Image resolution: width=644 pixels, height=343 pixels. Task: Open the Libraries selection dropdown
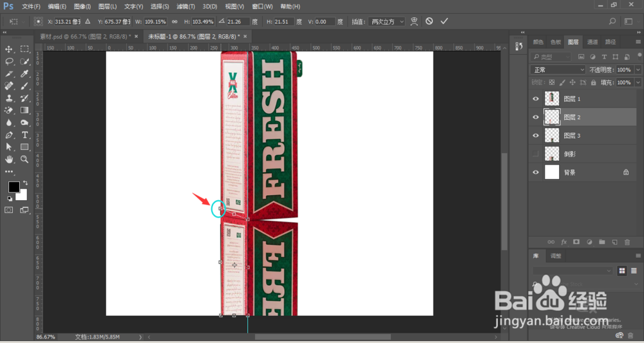pyautogui.click(x=573, y=271)
